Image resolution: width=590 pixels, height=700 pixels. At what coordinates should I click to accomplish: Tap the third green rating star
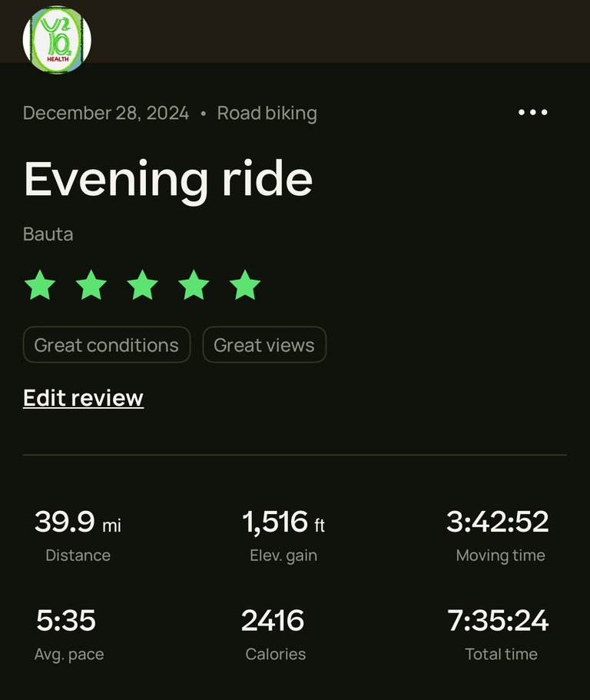(x=142, y=285)
